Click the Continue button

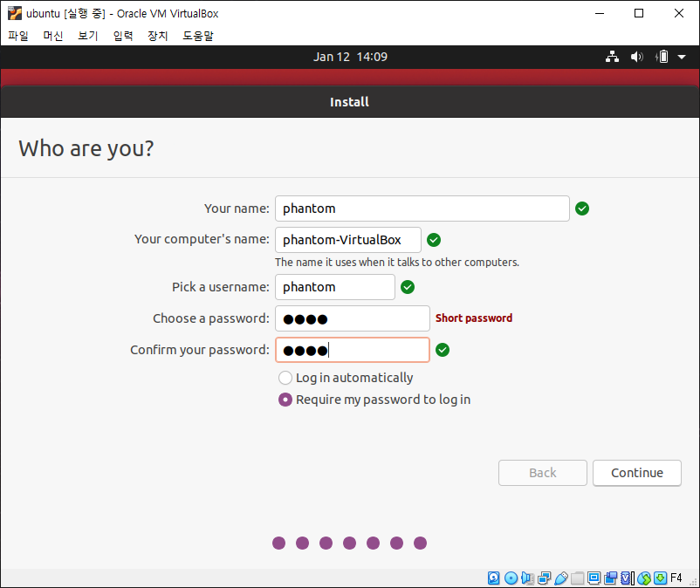click(637, 473)
